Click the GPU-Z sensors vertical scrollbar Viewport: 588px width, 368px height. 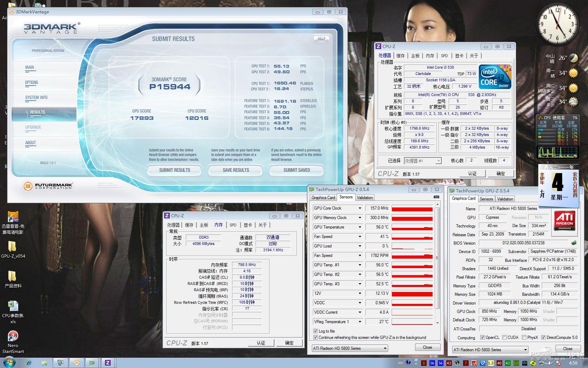click(437, 264)
